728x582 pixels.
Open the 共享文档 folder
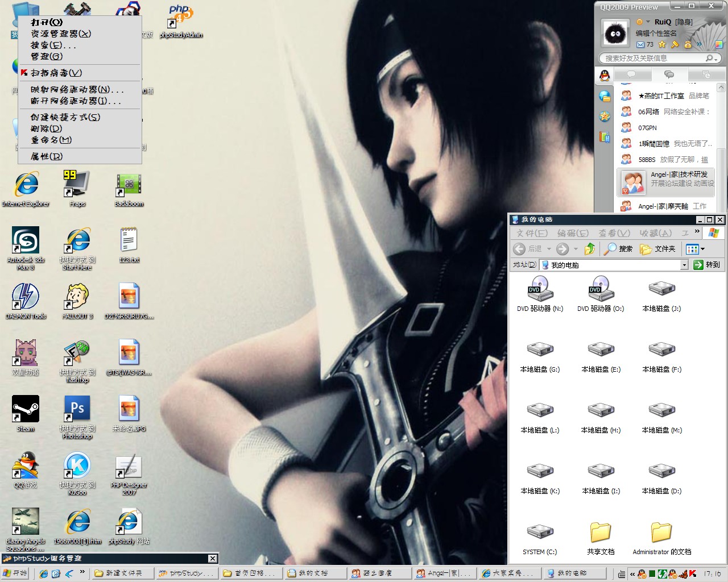[601, 539]
